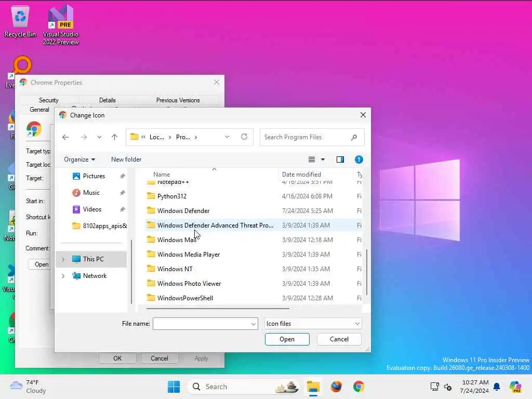The image size is (532, 399).
Task: Sort by the Name column header
Action: coord(162,175)
